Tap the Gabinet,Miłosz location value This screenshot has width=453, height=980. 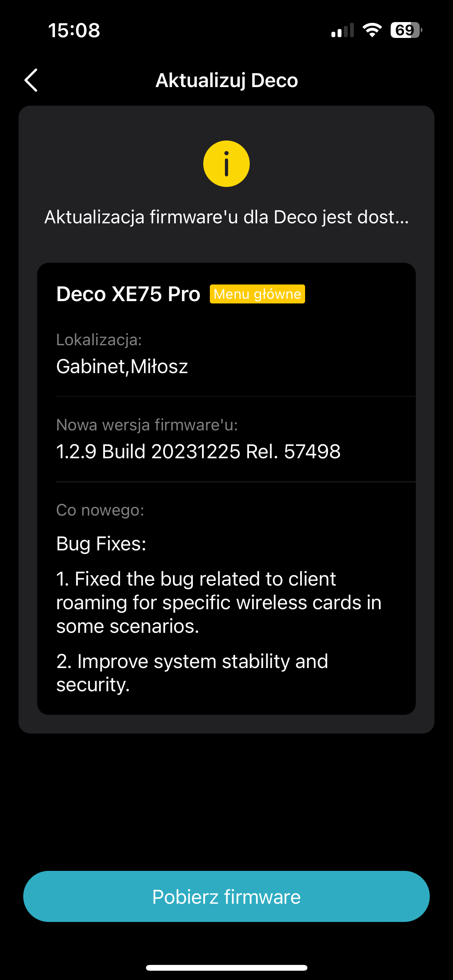(122, 367)
